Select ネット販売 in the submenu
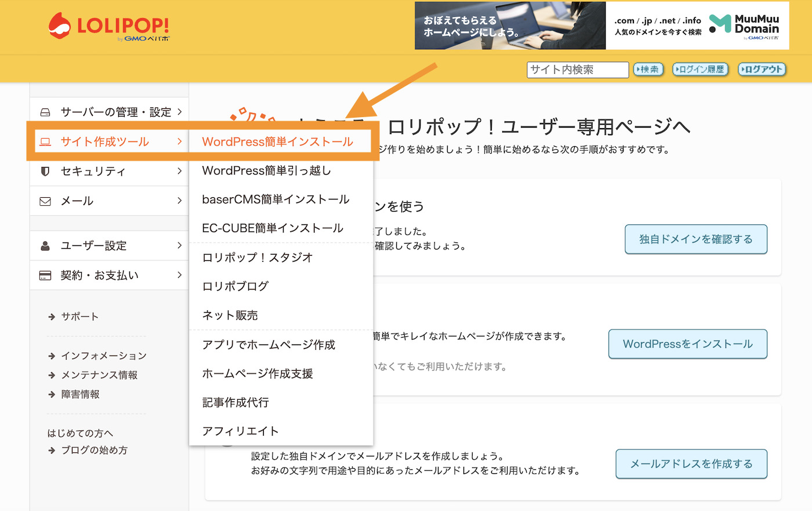Screen dimensions: 812x511 tap(230, 316)
